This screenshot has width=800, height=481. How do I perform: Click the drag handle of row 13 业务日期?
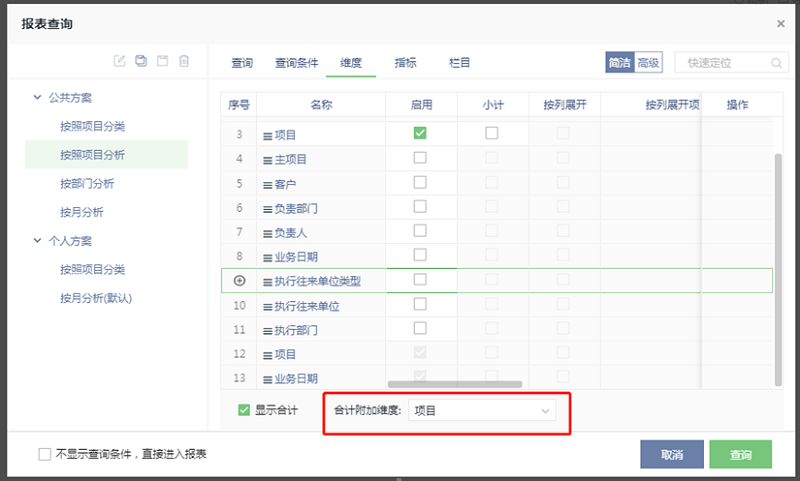(x=267, y=379)
